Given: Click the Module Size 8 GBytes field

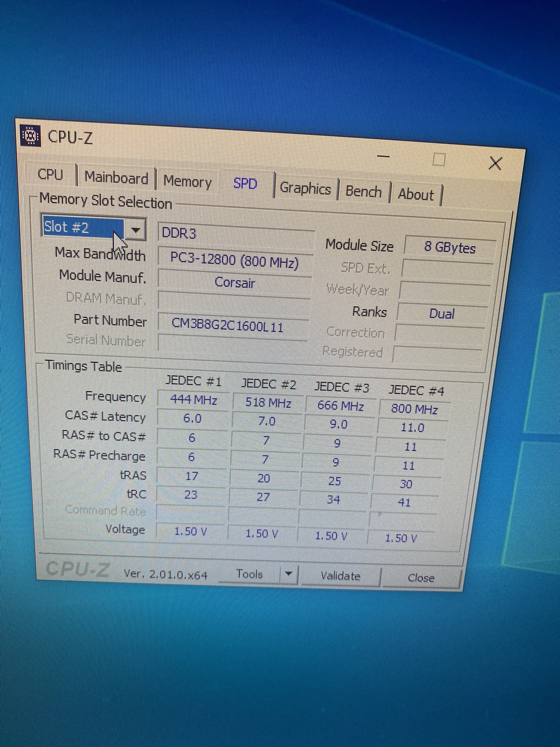Looking at the screenshot, I should click(x=450, y=248).
